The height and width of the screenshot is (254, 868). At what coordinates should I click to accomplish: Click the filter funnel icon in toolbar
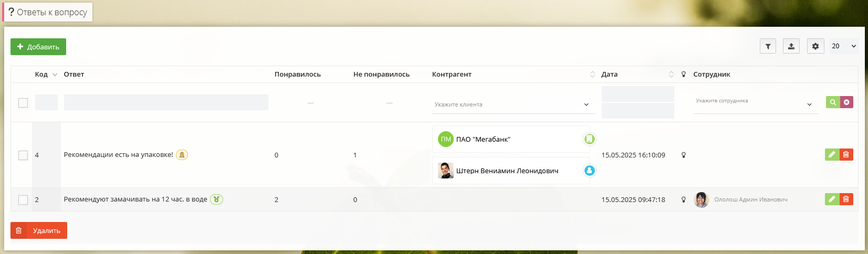[x=768, y=46]
